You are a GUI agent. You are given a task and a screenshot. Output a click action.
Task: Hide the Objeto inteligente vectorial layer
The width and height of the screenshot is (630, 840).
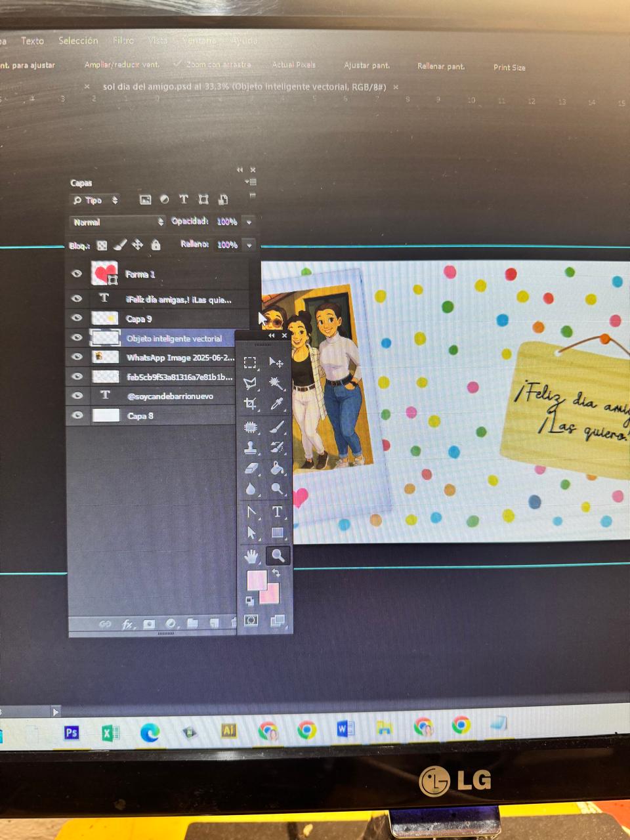click(x=77, y=337)
